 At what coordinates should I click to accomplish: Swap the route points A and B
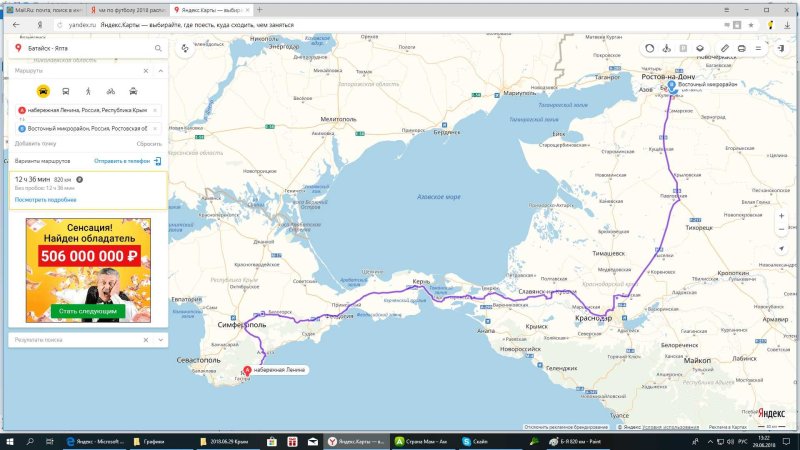pyautogui.click(x=22, y=119)
